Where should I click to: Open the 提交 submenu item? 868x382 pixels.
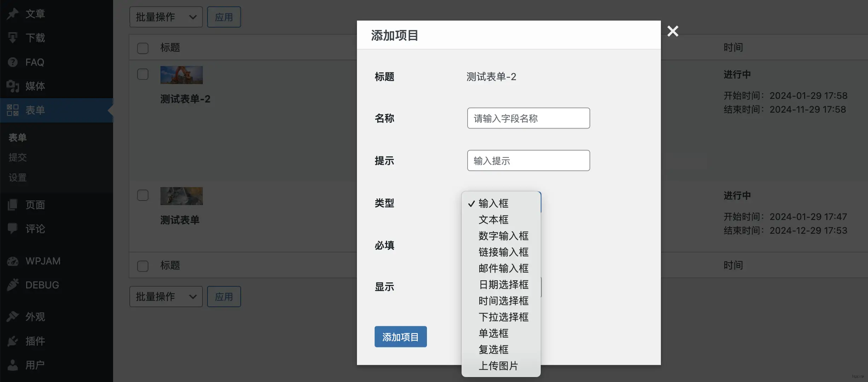point(17,157)
